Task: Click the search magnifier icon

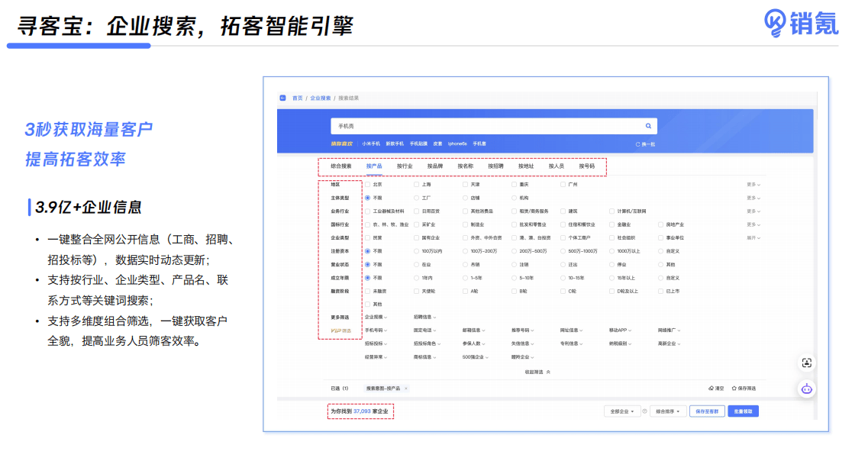Action: tap(648, 126)
